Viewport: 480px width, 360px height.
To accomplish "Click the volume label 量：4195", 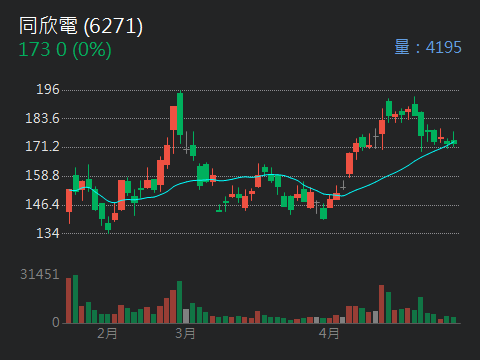I will tap(428, 47).
